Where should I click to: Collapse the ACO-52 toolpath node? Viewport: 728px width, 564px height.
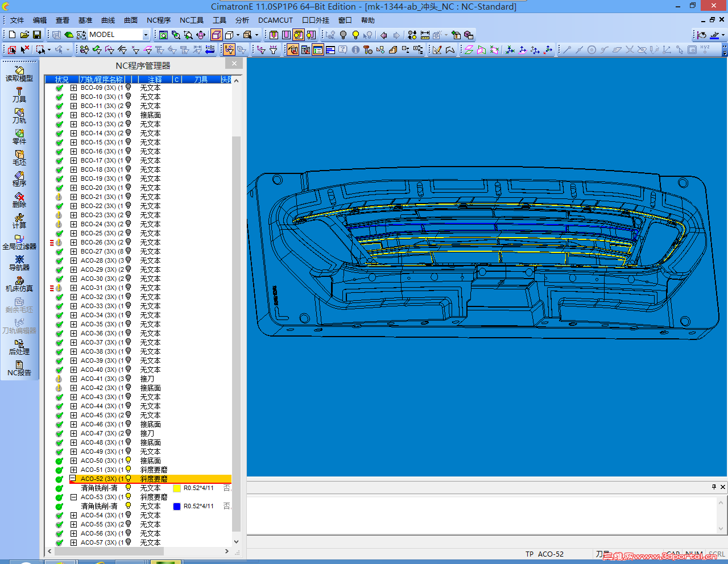coord(73,479)
